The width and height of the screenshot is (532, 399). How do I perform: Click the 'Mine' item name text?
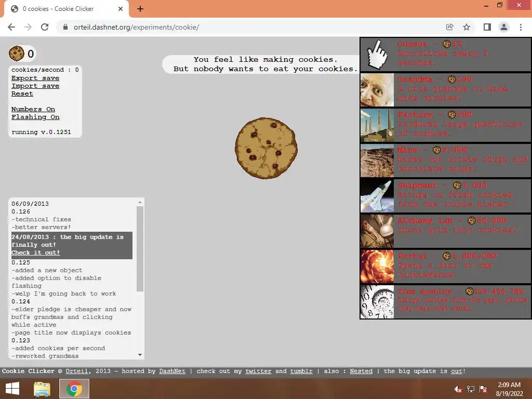click(x=408, y=150)
